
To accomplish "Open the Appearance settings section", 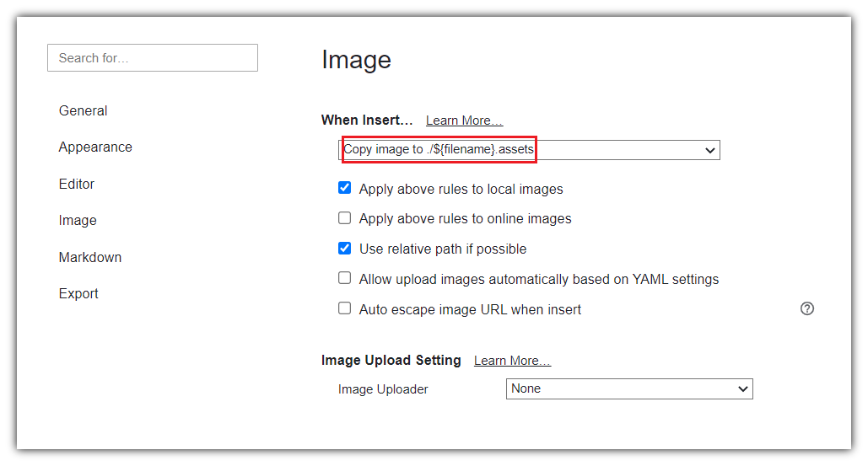I will coord(95,147).
